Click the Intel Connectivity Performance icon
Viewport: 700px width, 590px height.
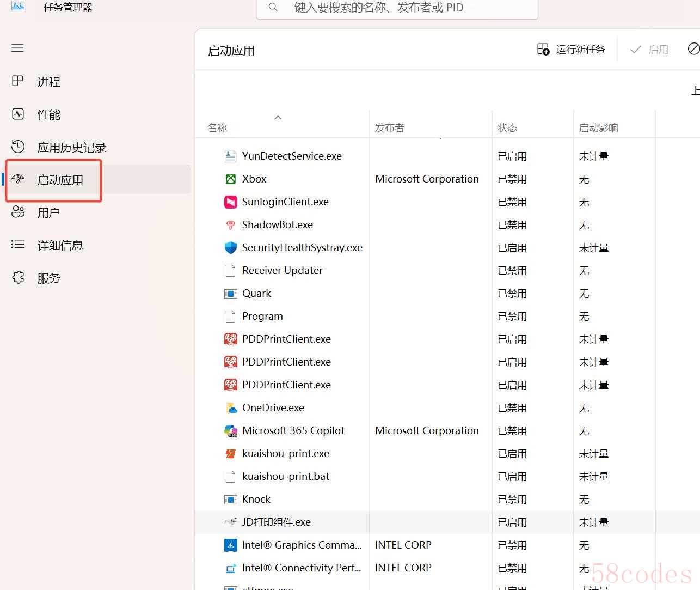pos(231,568)
